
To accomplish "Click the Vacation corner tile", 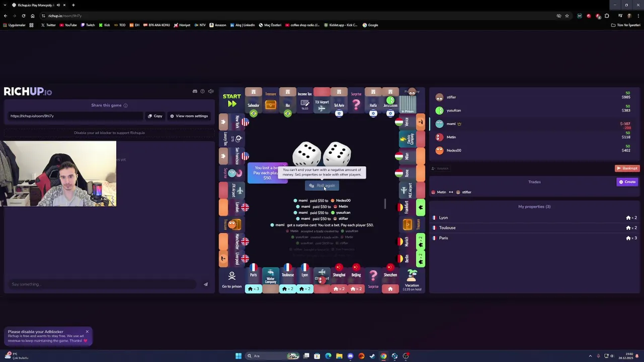I will (x=412, y=280).
